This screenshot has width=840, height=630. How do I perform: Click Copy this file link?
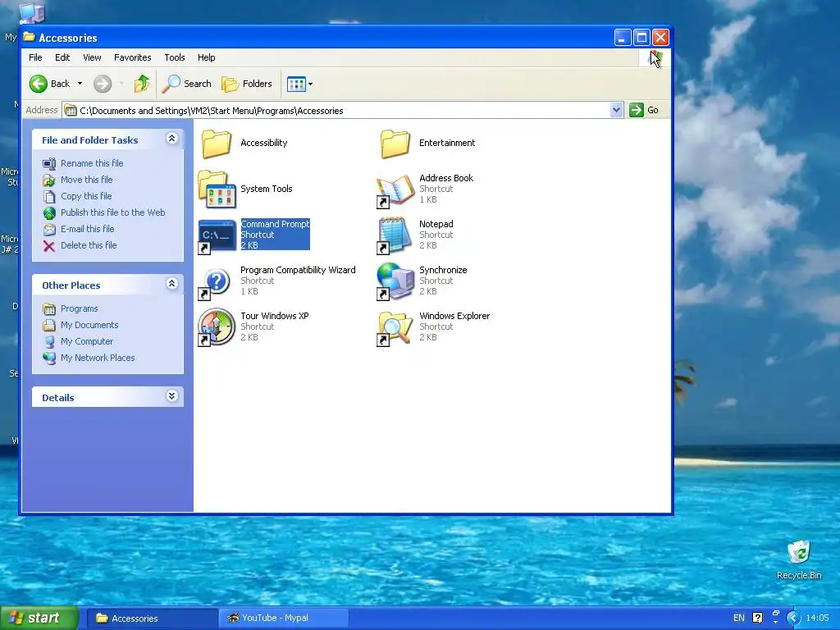[x=85, y=196]
